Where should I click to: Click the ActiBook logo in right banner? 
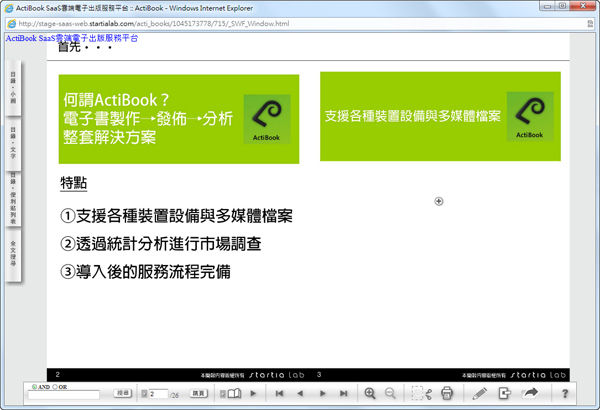click(x=530, y=116)
